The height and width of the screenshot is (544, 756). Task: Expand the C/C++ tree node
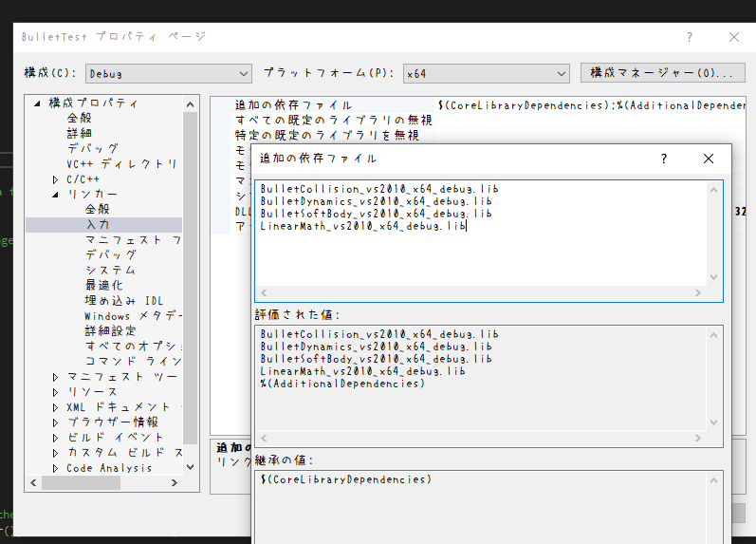(x=55, y=179)
